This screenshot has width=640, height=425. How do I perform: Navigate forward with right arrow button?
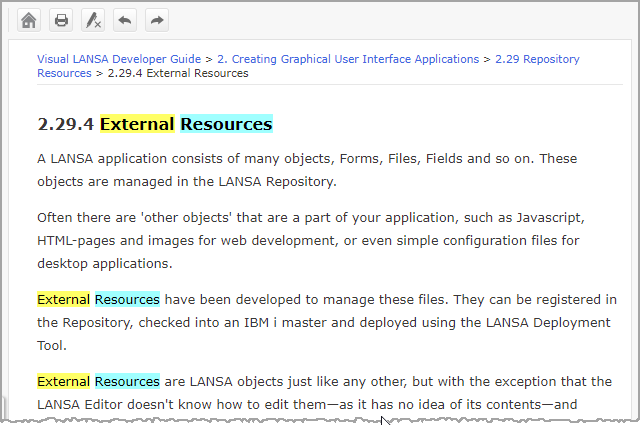(x=157, y=20)
